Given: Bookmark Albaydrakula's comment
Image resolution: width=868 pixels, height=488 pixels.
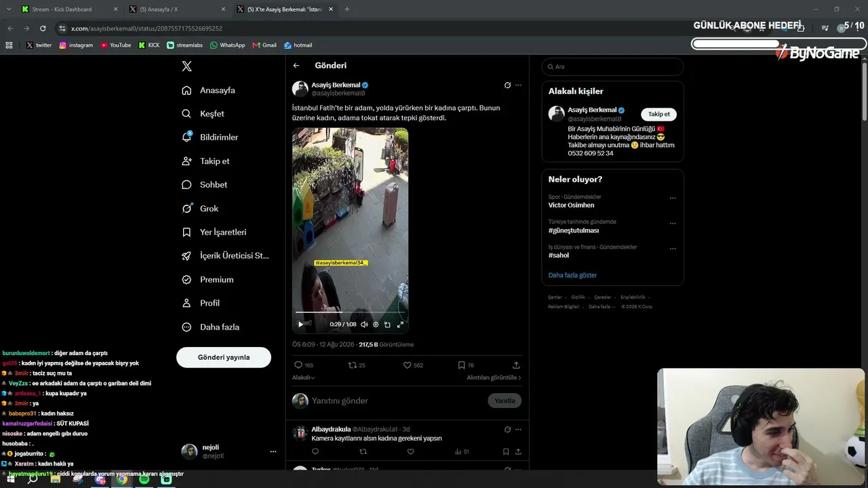Looking at the screenshot, I should pyautogui.click(x=506, y=451).
